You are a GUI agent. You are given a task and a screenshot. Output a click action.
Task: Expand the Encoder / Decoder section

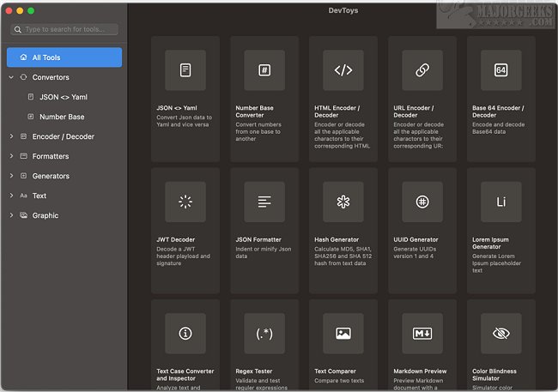pyautogui.click(x=11, y=136)
